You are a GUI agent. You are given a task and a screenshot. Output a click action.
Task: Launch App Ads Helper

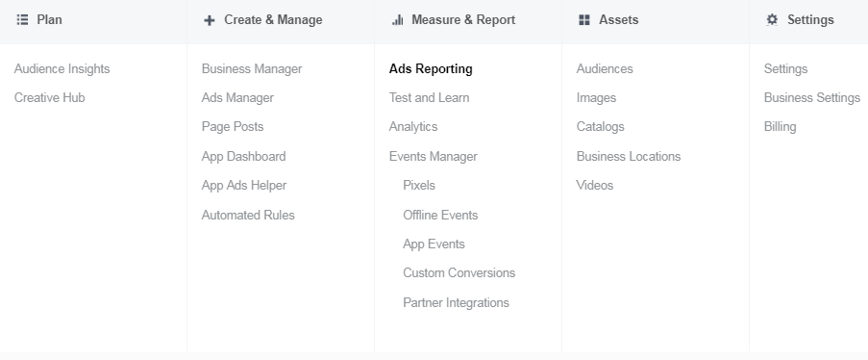pyautogui.click(x=244, y=185)
